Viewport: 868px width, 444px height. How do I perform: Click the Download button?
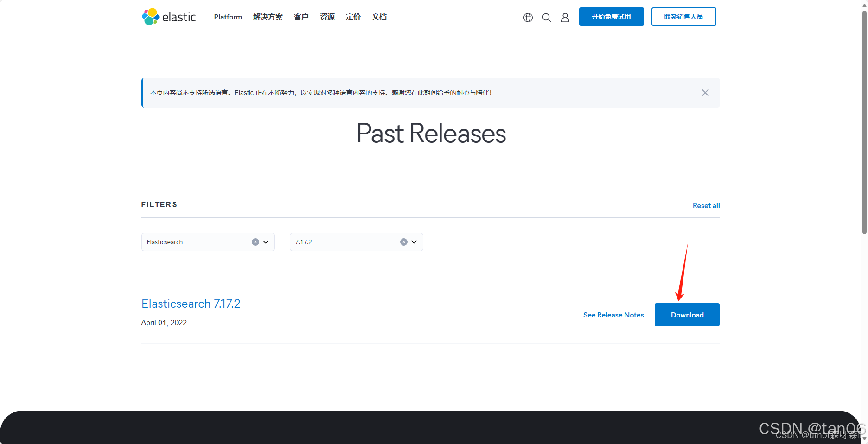point(687,315)
